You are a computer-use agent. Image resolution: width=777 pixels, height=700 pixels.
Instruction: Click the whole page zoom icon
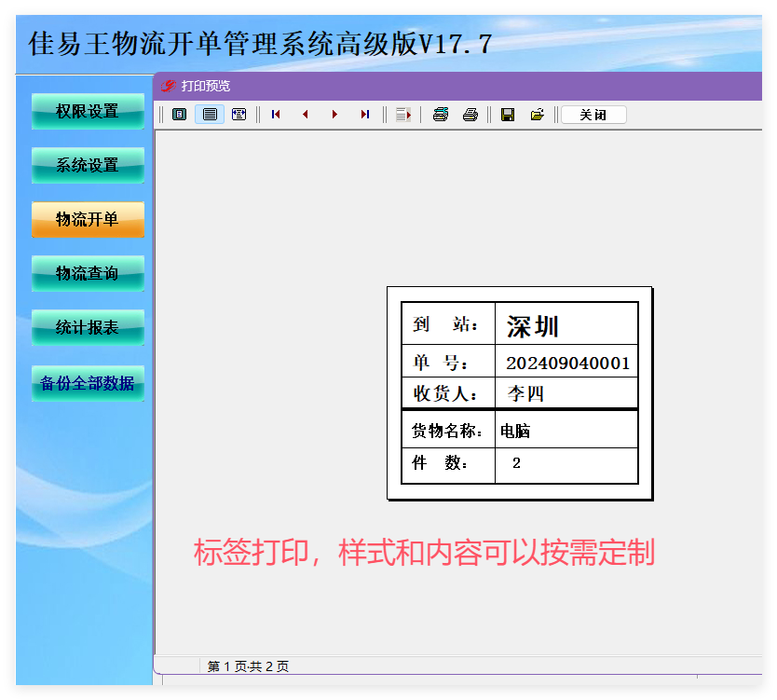pyautogui.click(x=180, y=115)
